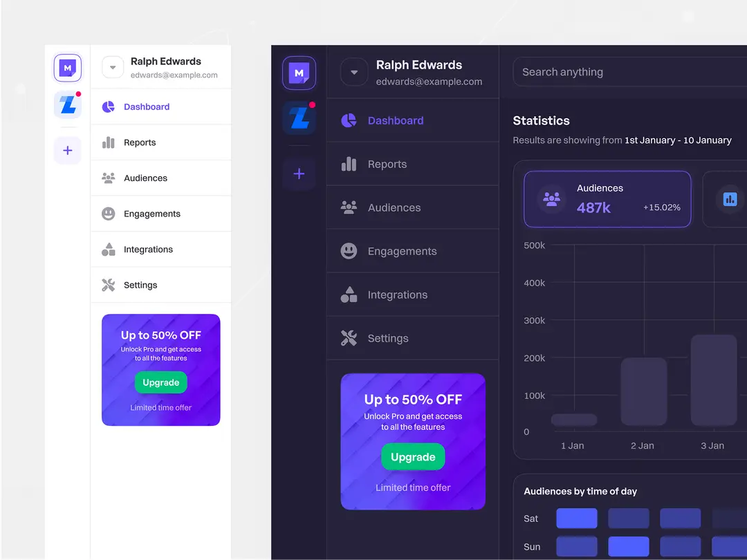Open Integrations in the light sidebar menu

point(148,250)
